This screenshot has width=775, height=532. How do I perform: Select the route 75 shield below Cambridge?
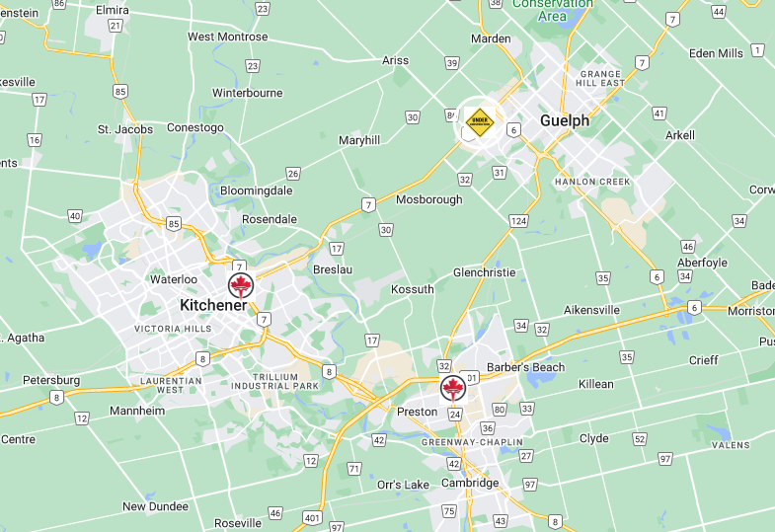[x=449, y=510]
